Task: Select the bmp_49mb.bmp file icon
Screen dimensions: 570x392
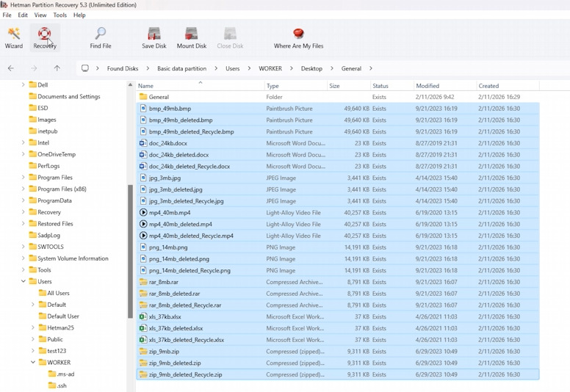Action: (x=143, y=108)
